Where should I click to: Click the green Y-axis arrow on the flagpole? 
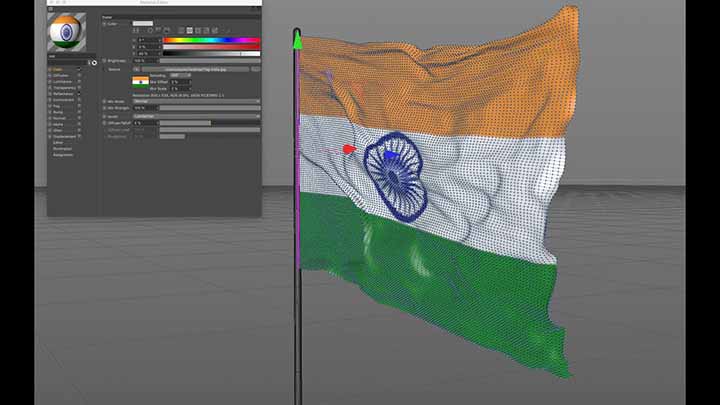point(298,40)
